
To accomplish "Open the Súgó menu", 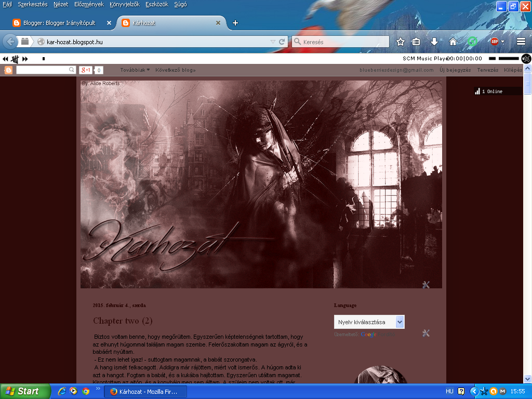I will 180,4.
